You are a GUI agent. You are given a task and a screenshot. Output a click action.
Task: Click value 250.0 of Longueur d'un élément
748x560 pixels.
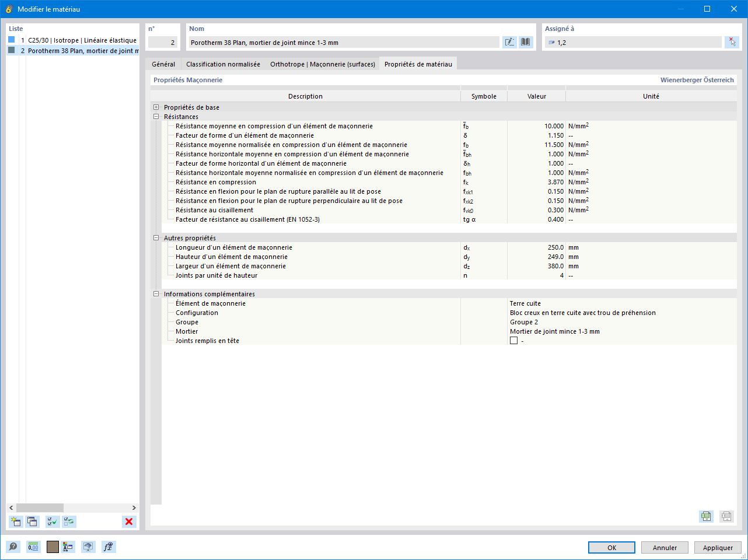click(x=555, y=247)
